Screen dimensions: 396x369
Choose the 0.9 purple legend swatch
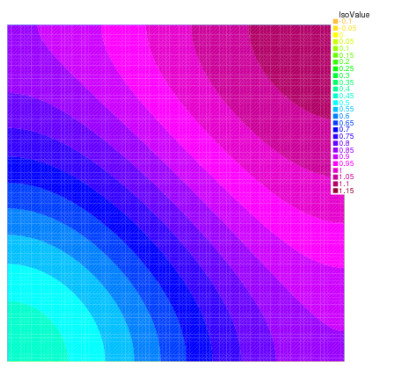click(x=335, y=157)
